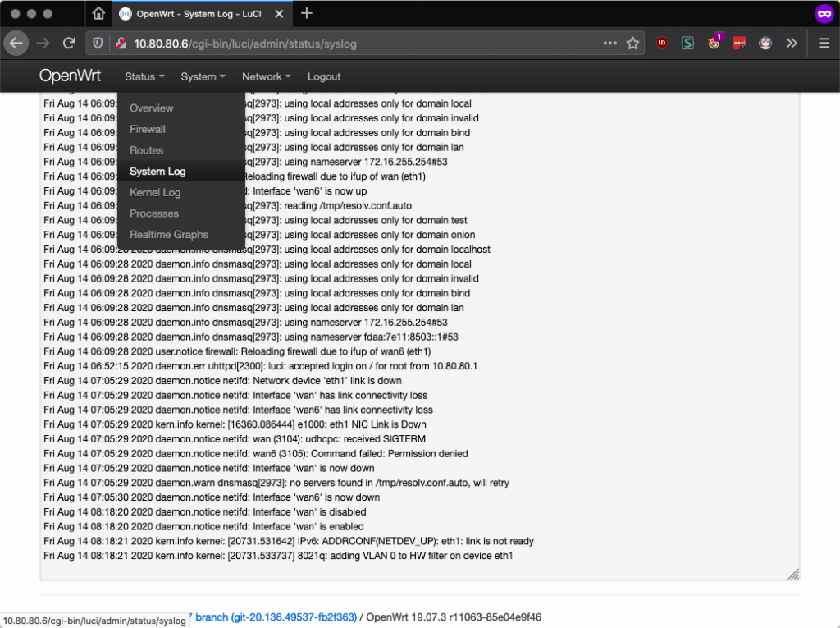Open the Firefox hamburger menu
Viewport: 840px width, 628px height.
(x=824, y=44)
